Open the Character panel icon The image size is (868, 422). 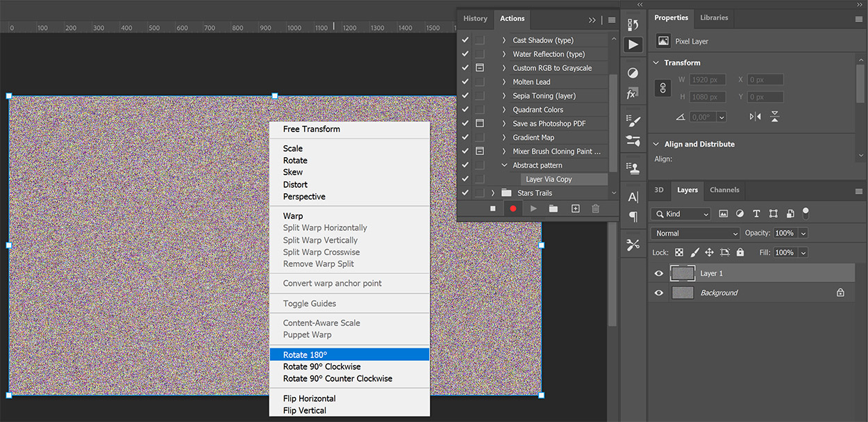tap(633, 195)
